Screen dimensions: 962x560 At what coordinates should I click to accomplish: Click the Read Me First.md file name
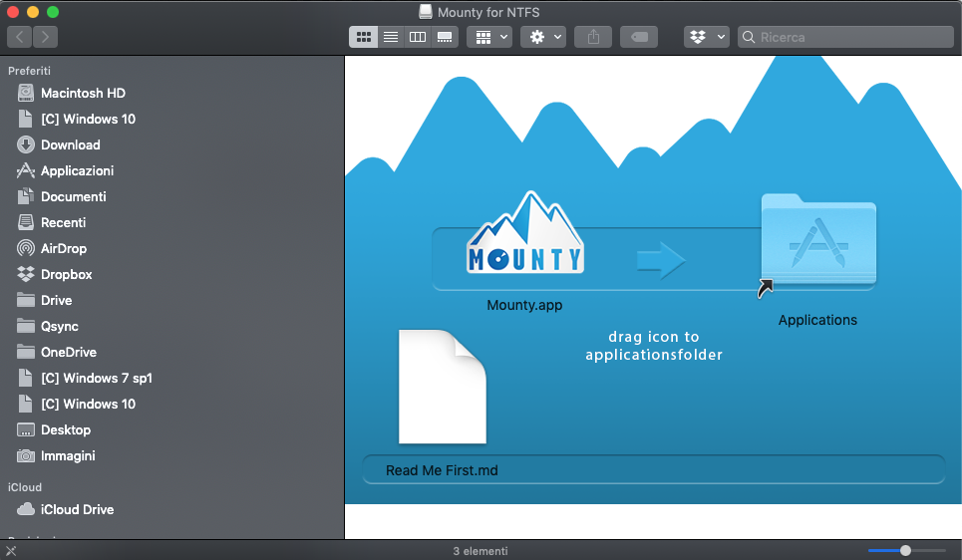click(x=442, y=470)
